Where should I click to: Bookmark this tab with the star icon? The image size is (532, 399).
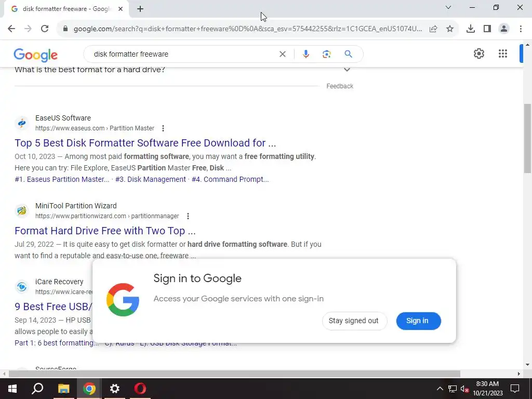click(x=450, y=29)
